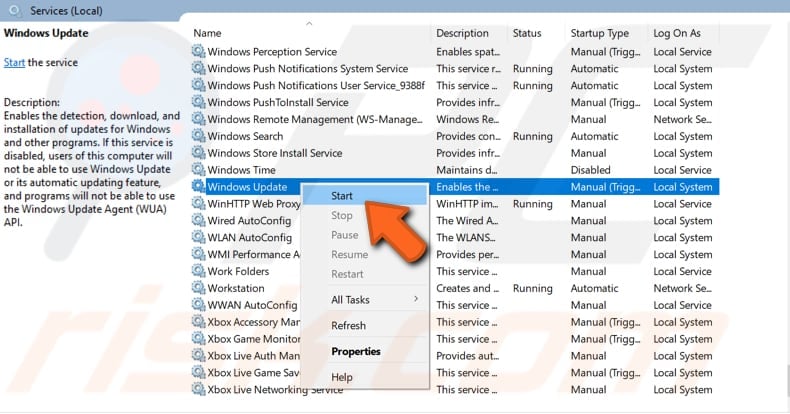Choose Stop in the context menu
The image size is (790, 414).
point(365,215)
